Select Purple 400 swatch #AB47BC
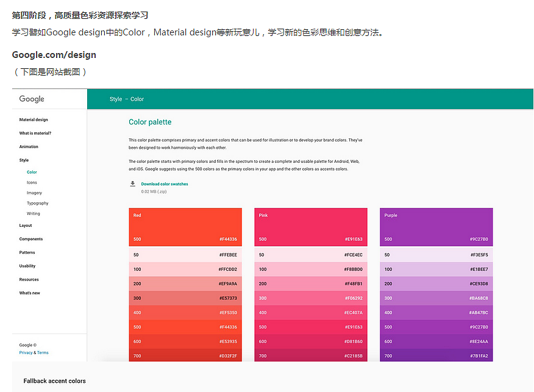Viewport: 534px width, 392px height. click(436, 313)
